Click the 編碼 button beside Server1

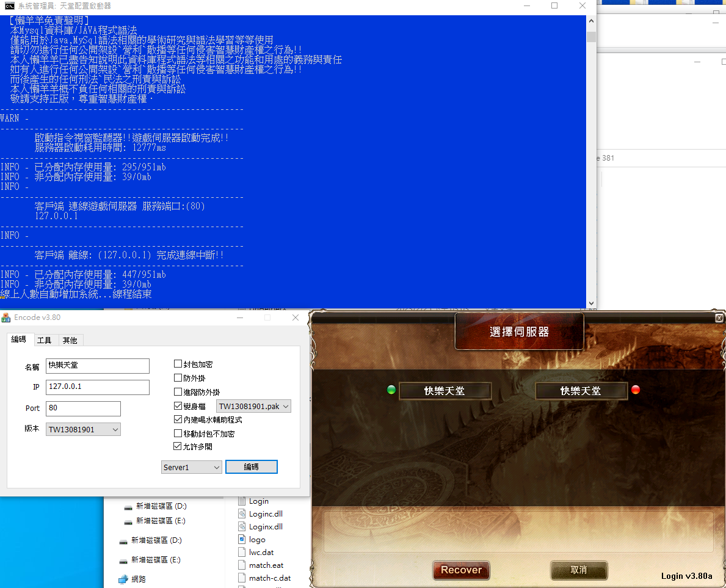tap(252, 466)
